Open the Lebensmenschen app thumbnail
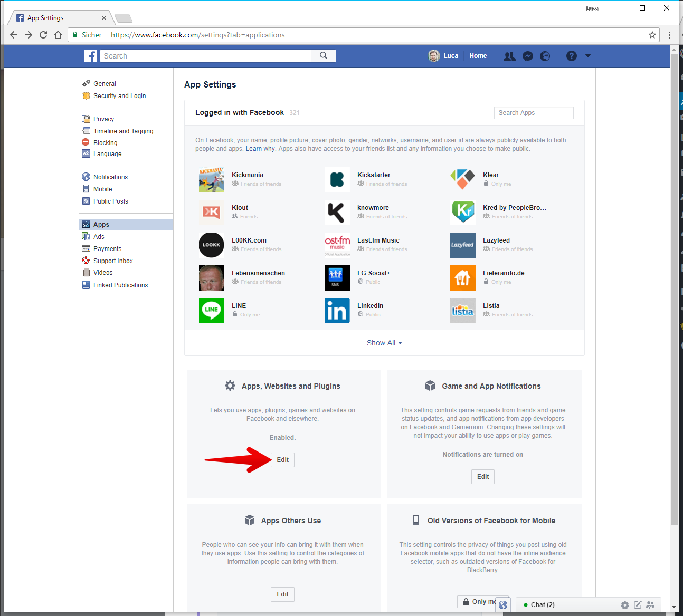 (x=212, y=278)
